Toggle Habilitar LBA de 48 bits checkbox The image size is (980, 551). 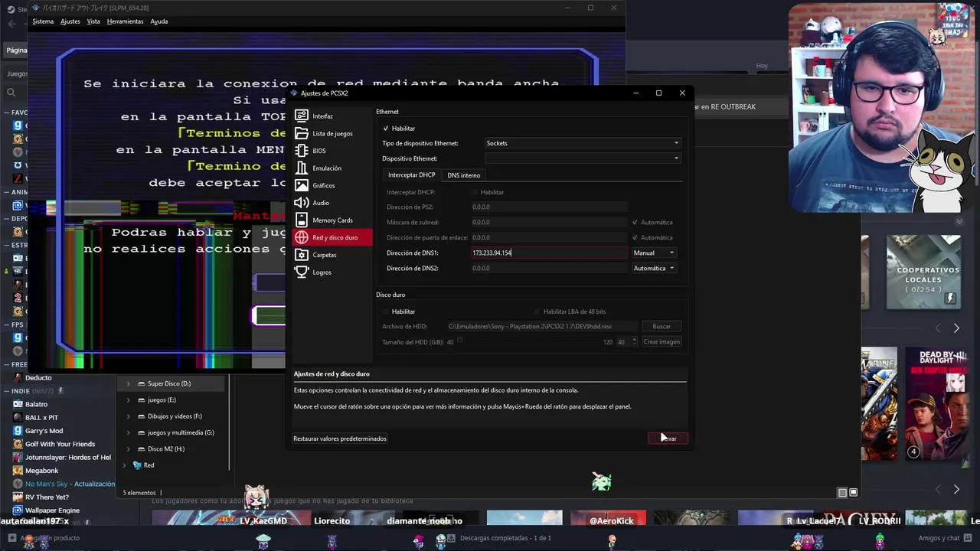[537, 311]
